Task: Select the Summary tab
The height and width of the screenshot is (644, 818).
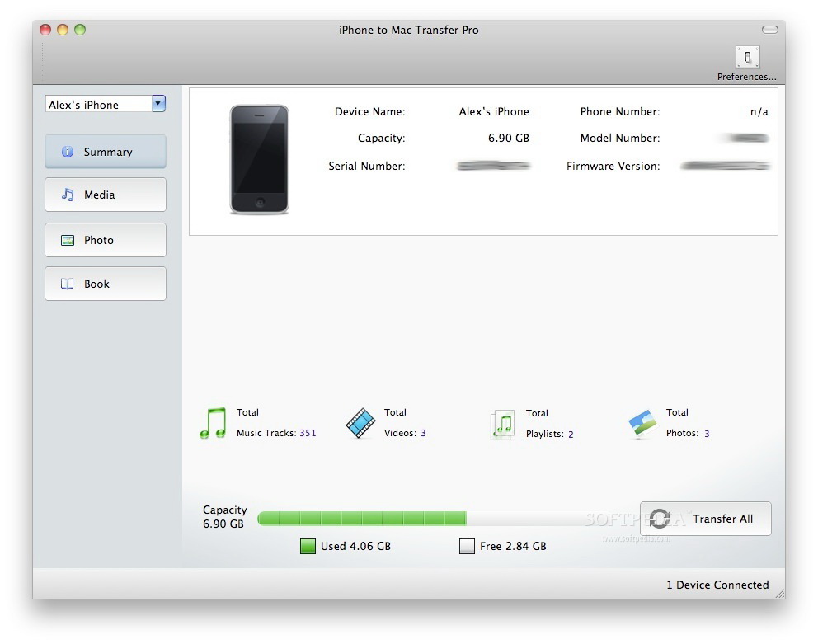Action: [106, 152]
